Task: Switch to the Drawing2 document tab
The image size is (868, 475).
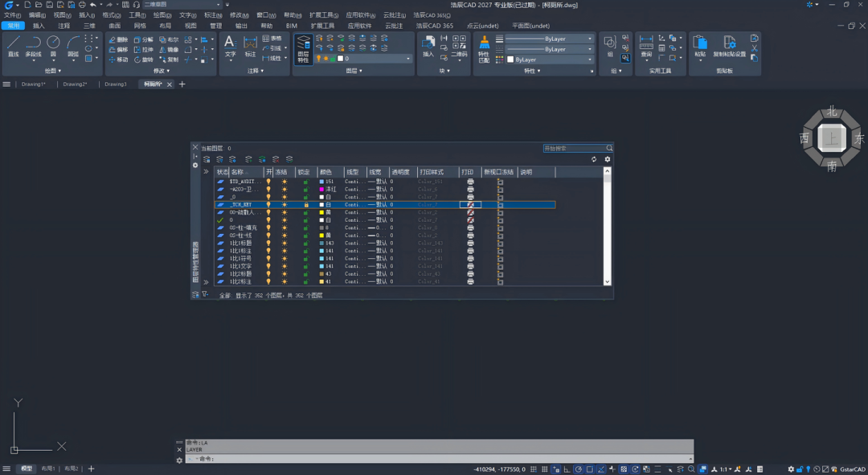Action: pyautogui.click(x=75, y=84)
